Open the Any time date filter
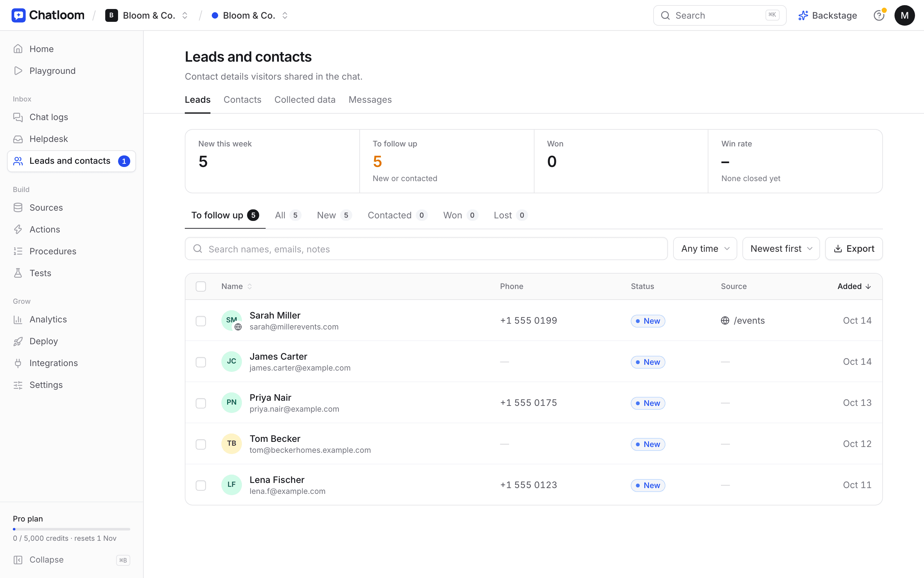924x578 pixels. click(705, 249)
